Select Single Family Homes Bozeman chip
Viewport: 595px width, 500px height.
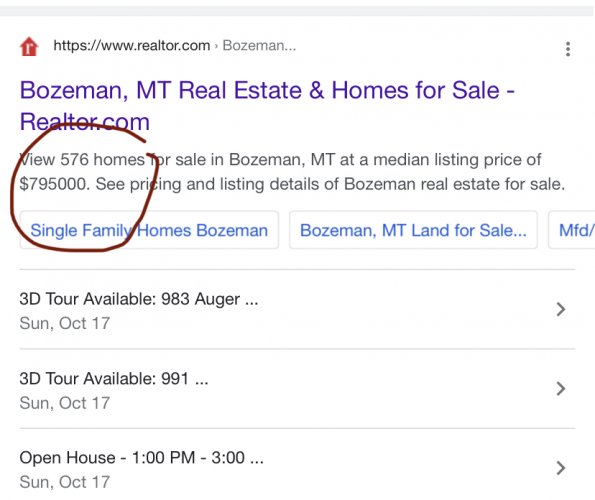(x=149, y=230)
